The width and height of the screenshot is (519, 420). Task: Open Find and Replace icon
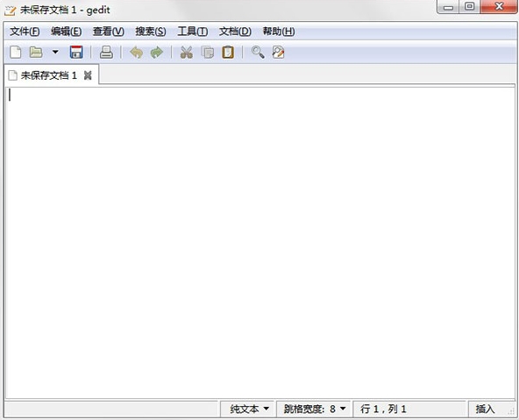tap(278, 53)
